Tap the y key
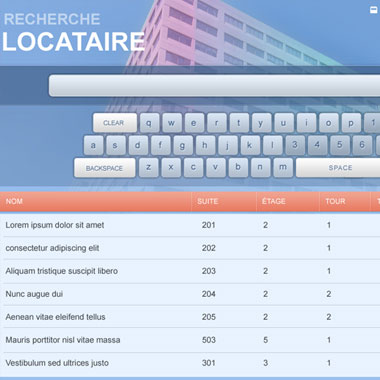The height and width of the screenshot is (380, 380). click(x=261, y=123)
